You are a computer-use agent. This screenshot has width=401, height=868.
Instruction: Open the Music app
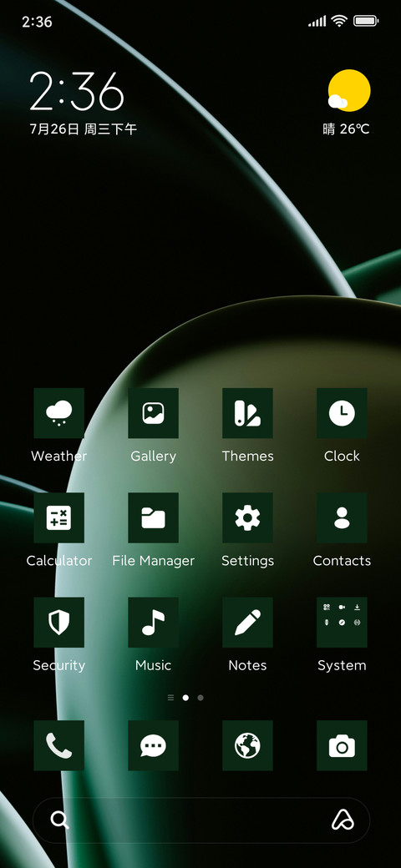(x=154, y=623)
